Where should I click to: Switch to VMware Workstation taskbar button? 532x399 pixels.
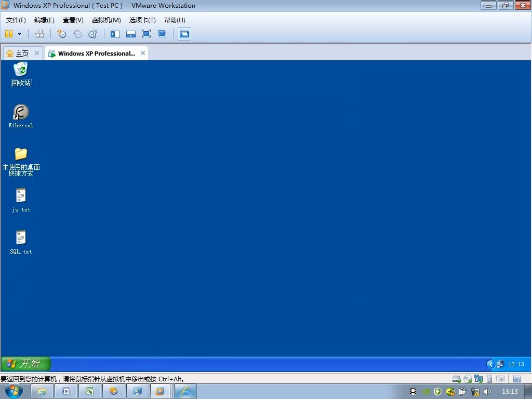tap(161, 392)
